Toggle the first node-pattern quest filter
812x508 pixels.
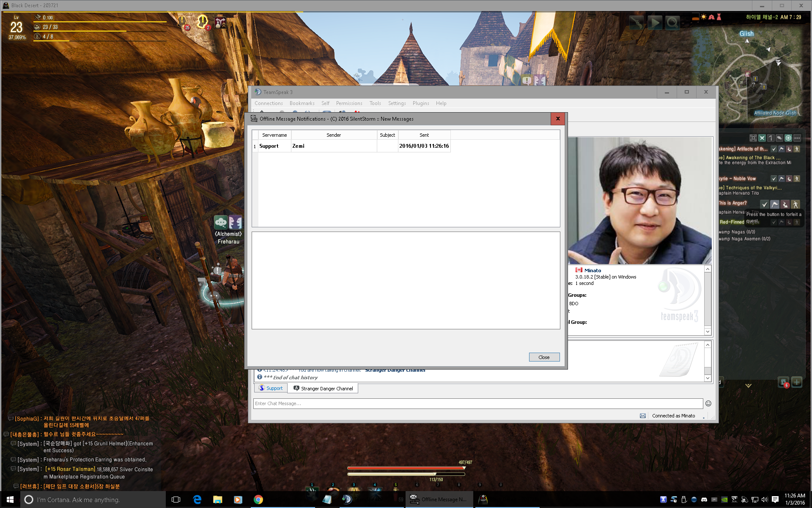[753, 138]
